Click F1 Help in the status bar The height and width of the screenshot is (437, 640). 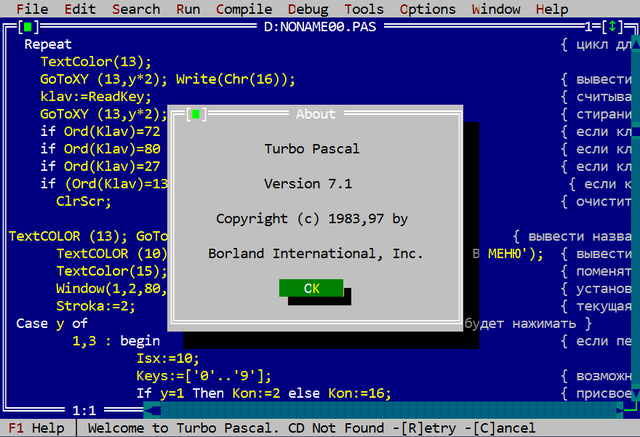tap(36, 428)
